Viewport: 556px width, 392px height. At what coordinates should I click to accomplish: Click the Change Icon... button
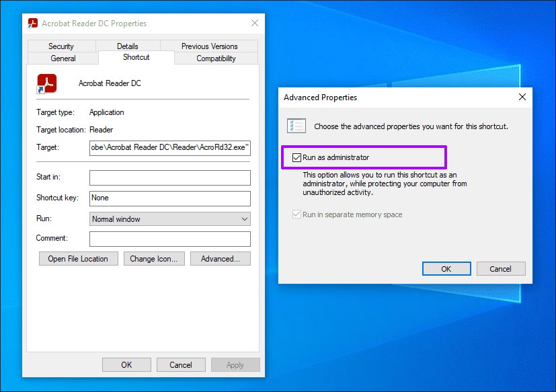(154, 259)
